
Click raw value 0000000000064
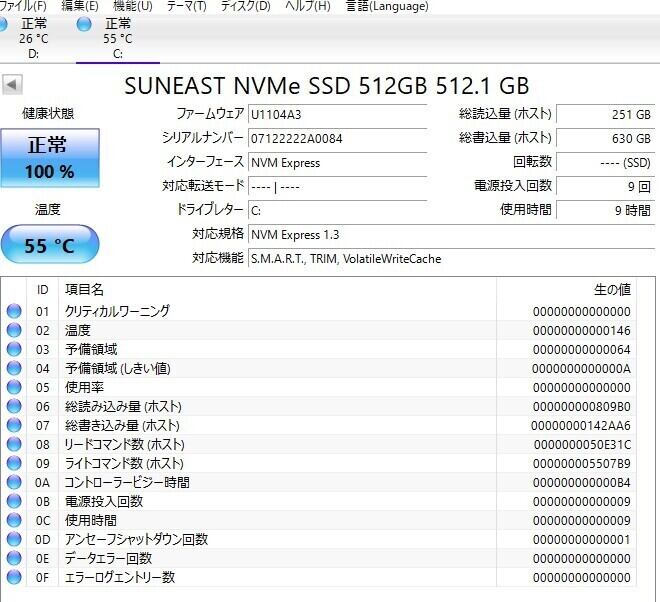point(582,349)
